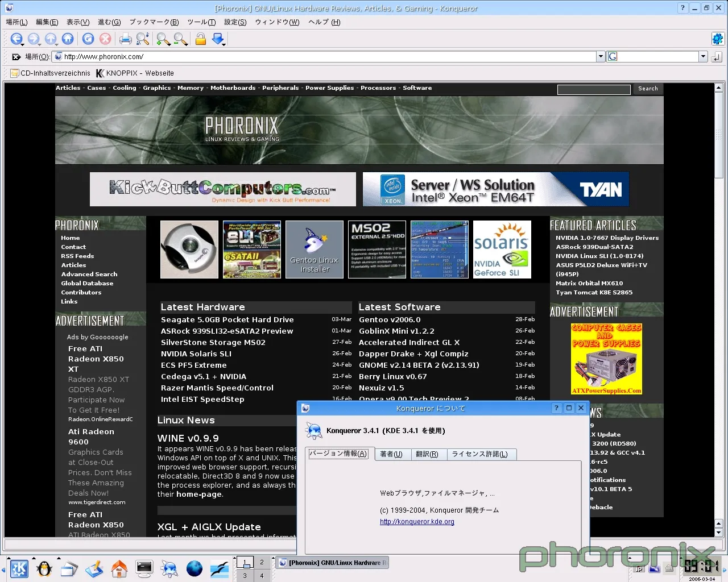Screen dimensions: 728x582
Task: Click the Phoronix taskbar window entry
Action: 333,563
